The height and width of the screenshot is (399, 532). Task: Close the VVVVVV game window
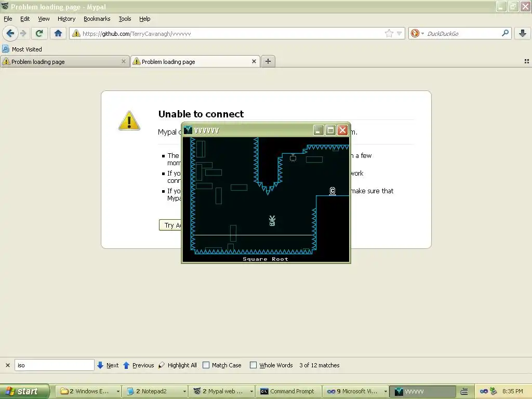click(x=343, y=130)
